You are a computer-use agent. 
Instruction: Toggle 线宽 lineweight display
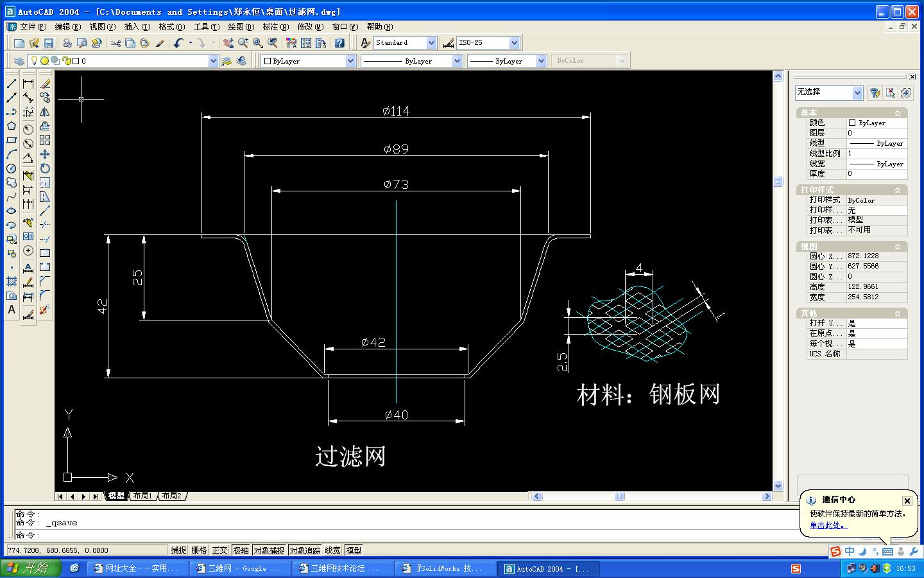tap(333, 550)
